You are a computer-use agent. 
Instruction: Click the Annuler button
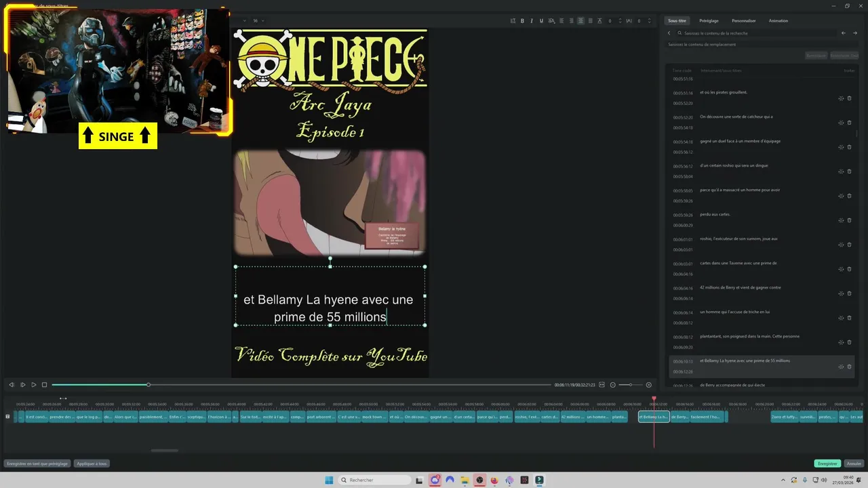pyautogui.click(x=854, y=464)
